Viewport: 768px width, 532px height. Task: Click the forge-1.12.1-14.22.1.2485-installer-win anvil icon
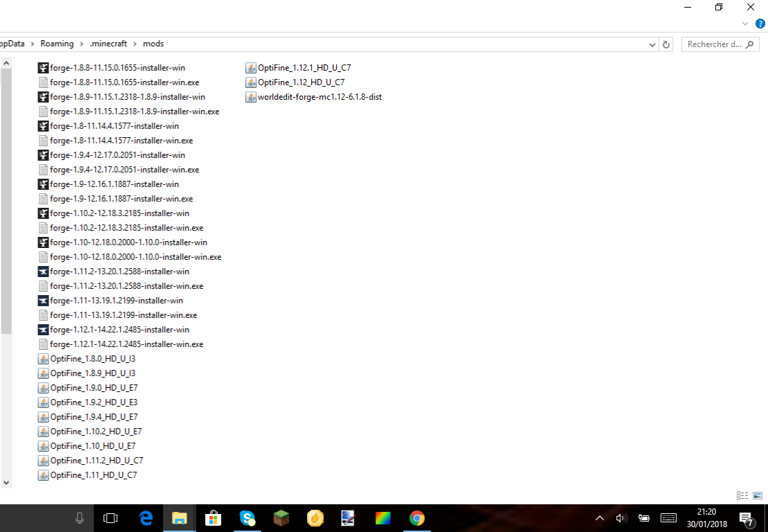pyautogui.click(x=43, y=330)
